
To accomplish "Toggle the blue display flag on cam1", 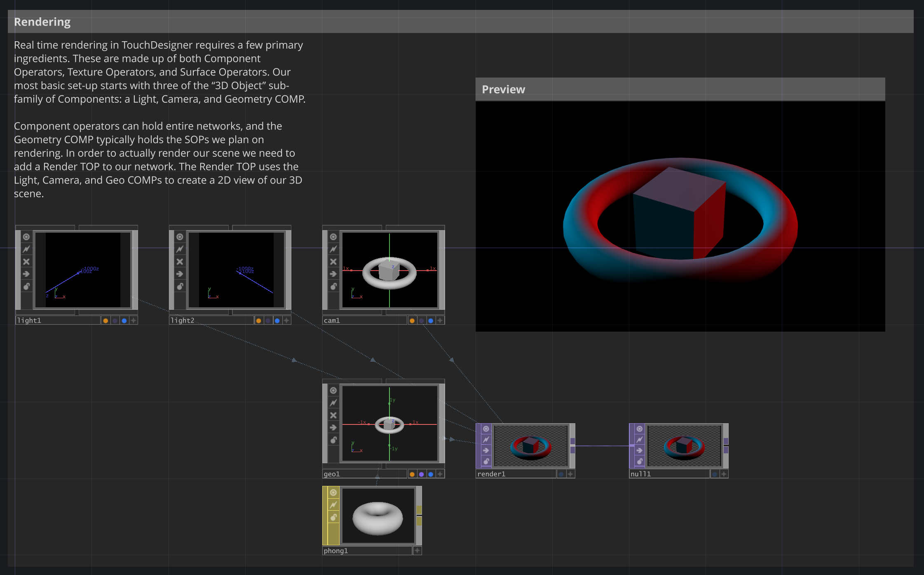I will 431,320.
